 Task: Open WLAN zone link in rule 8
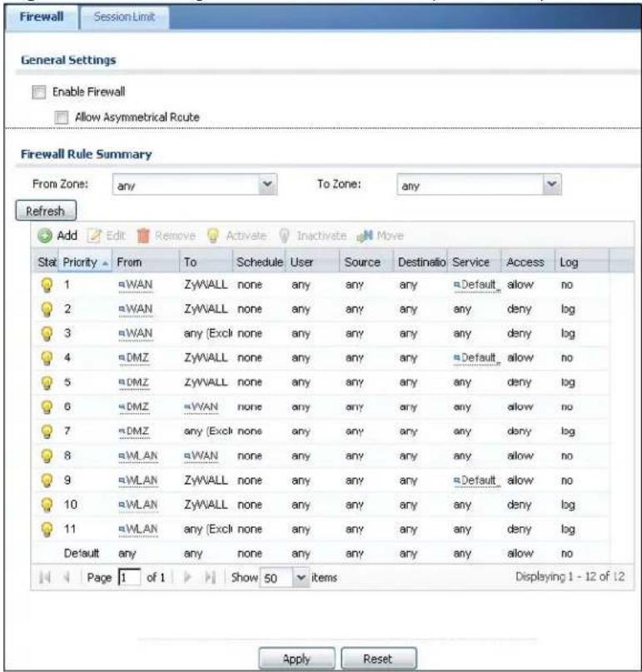[138, 455]
